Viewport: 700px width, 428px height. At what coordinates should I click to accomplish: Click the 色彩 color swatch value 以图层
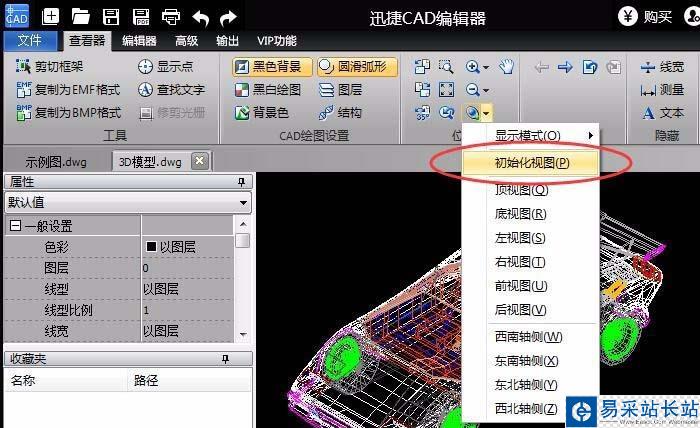tap(187, 247)
